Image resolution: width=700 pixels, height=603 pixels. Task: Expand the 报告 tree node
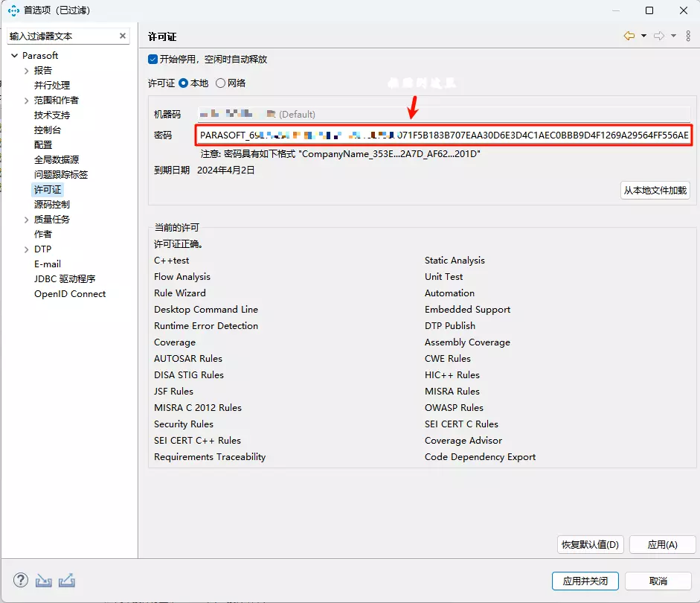point(26,71)
